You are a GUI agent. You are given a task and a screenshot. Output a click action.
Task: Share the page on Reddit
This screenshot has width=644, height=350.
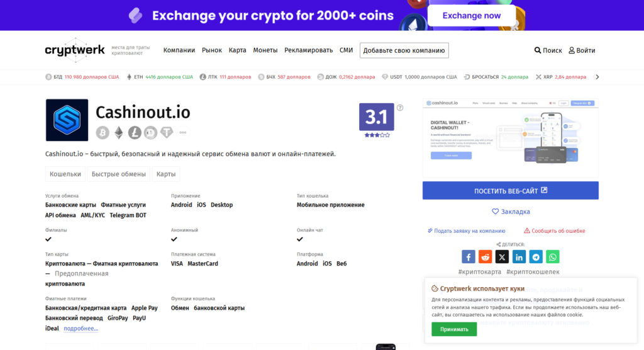pos(485,257)
